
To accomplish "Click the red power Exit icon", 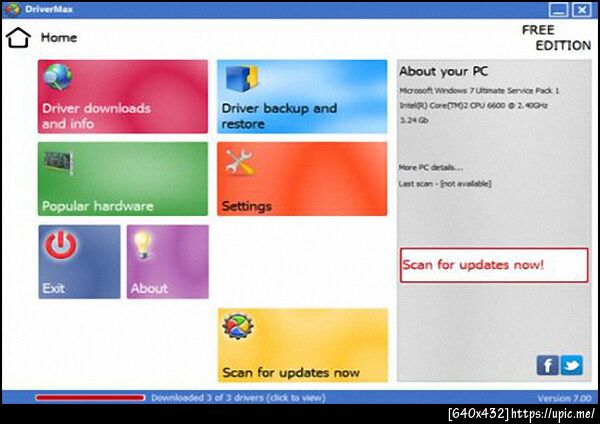I will (x=60, y=245).
